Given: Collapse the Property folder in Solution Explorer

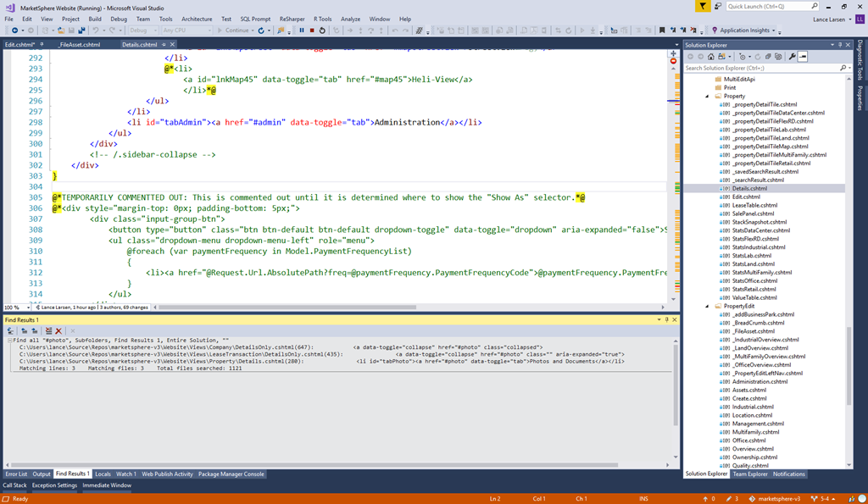Looking at the screenshot, I should pos(707,97).
